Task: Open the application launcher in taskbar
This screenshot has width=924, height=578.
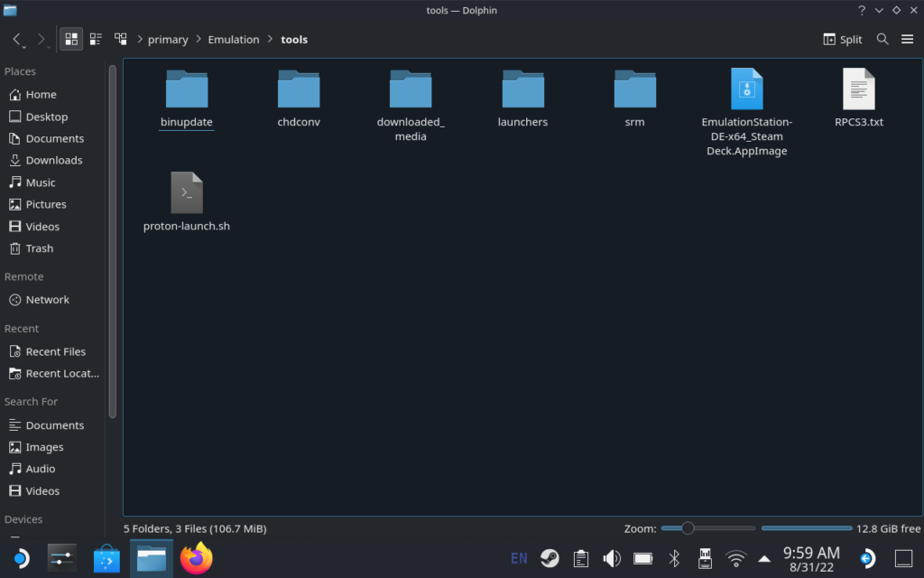Action: 21,558
